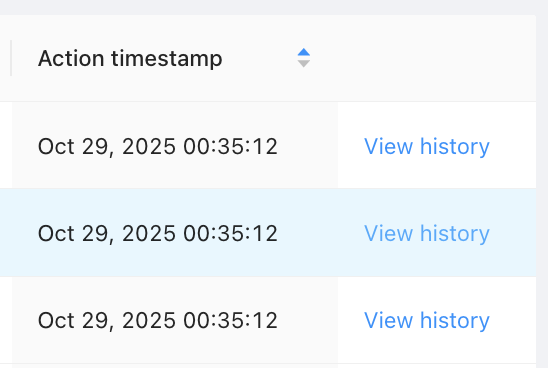
Task: Click the empty header above View history links
Action: coord(437,58)
